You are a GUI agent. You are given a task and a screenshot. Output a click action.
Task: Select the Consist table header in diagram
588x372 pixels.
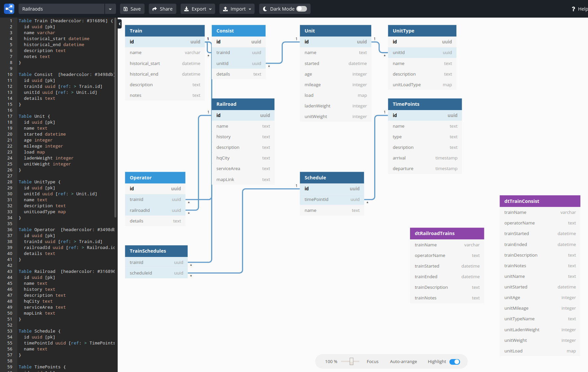[x=239, y=31]
